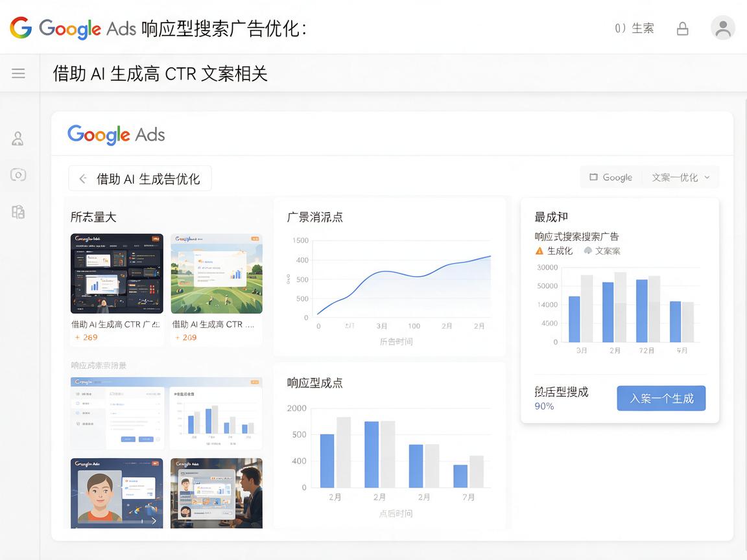Image resolution: width=747 pixels, height=560 pixels.
Task: Click the blue line in 广景消派点 chart
Action: [x=403, y=274]
